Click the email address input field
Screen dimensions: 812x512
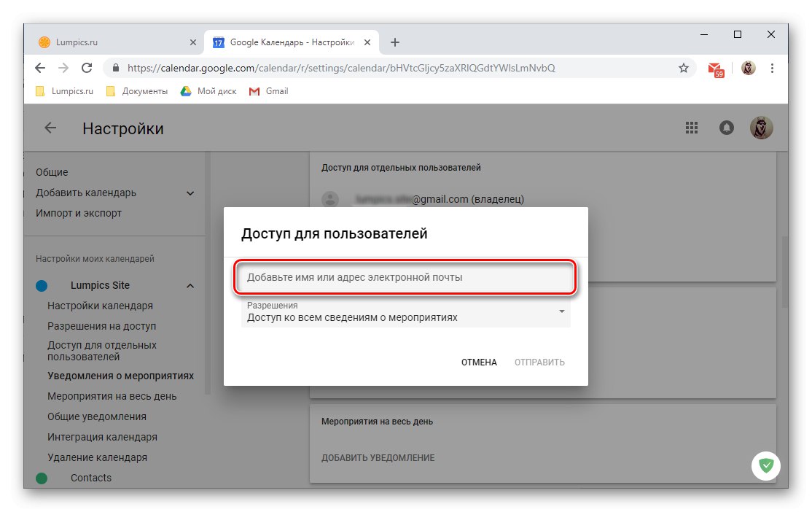[x=405, y=277]
